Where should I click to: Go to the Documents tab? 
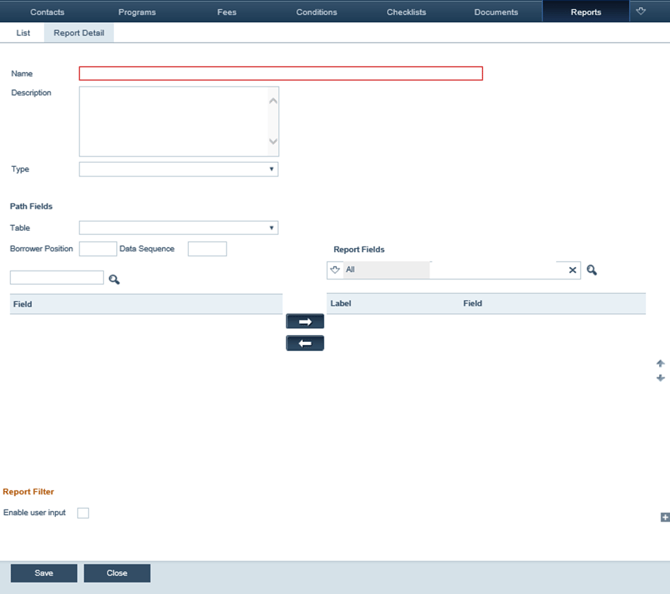pos(496,12)
